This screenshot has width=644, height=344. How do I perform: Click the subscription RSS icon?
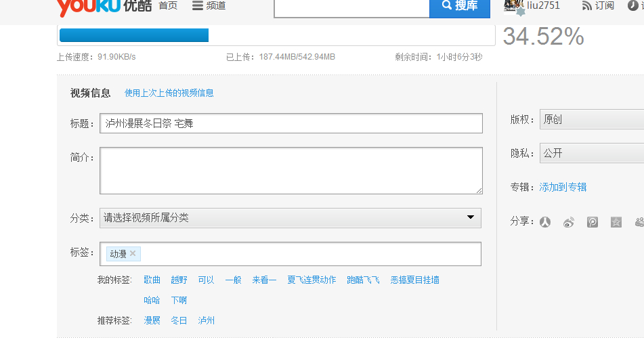tap(587, 5)
